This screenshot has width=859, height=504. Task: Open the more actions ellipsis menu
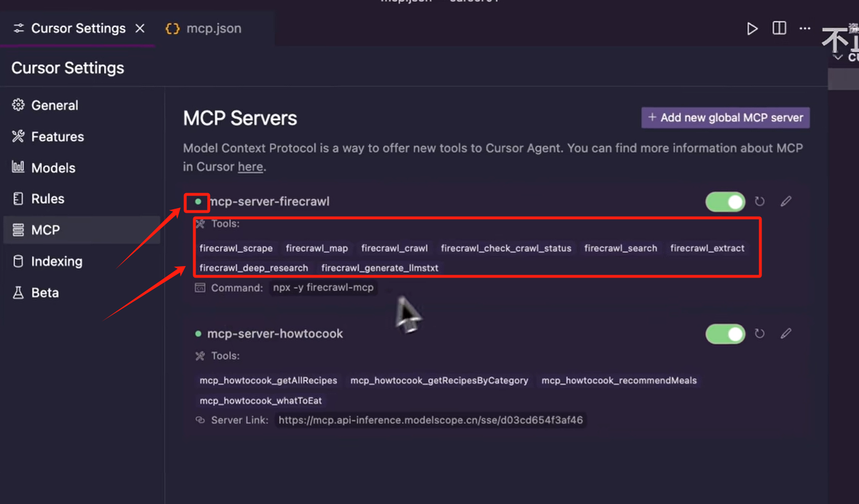click(x=805, y=28)
